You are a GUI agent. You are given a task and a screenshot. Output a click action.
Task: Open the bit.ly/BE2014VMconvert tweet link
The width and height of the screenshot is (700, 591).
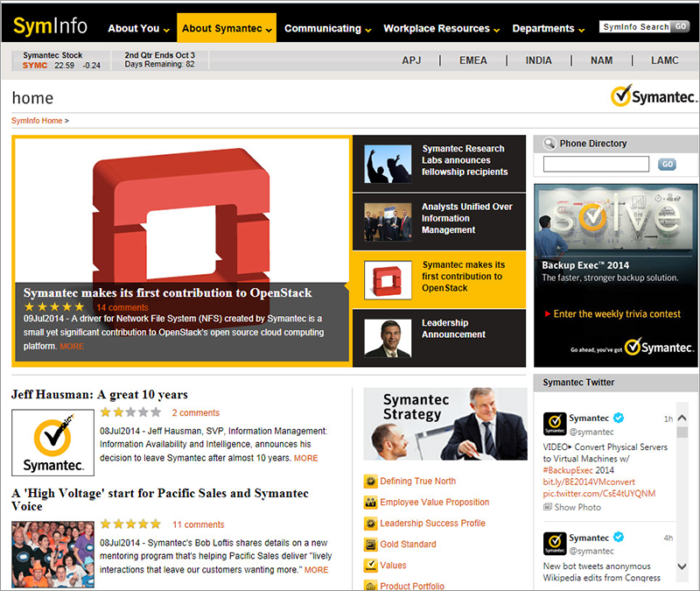click(588, 482)
